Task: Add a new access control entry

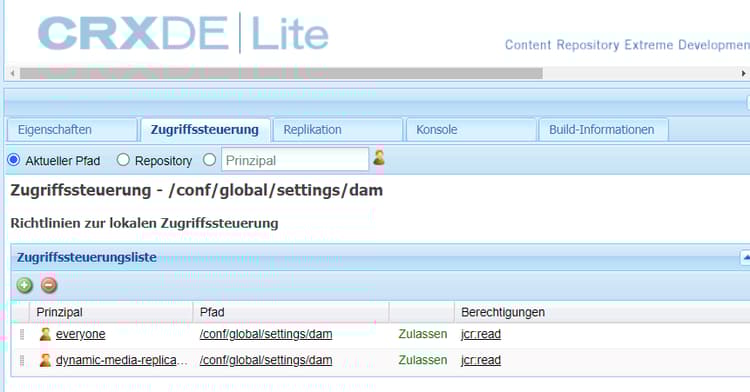Action: pos(25,285)
